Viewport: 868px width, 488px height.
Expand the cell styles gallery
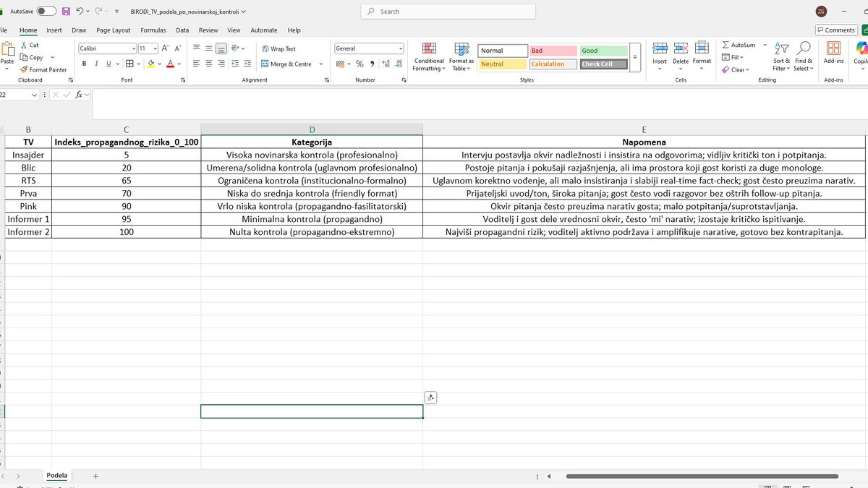tap(635, 57)
